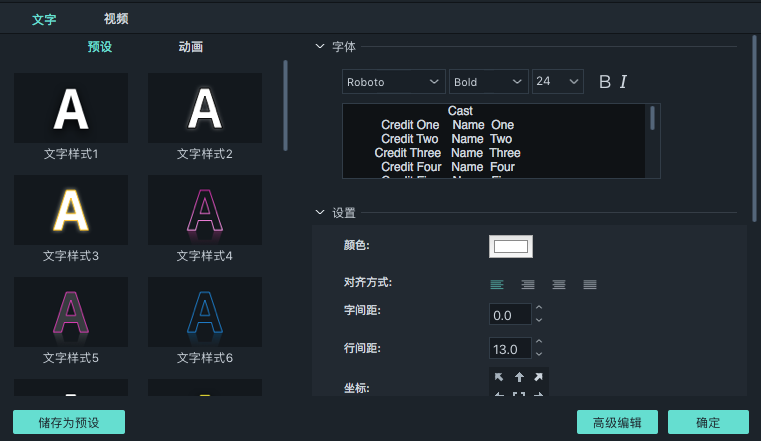Apply preset 文字样式1
Image resolution: width=761 pixels, height=441 pixels.
[x=71, y=108]
